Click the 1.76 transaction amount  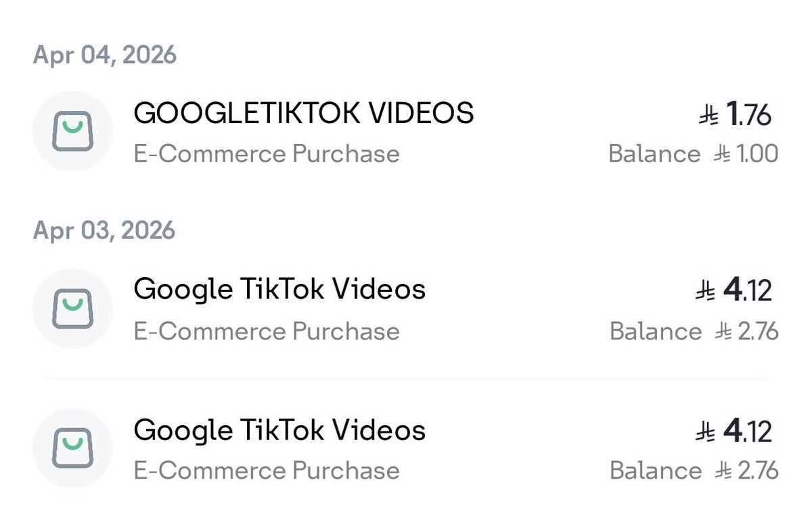tap(748, 116)
